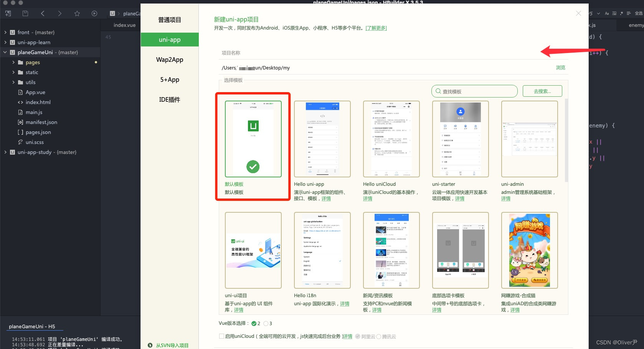Open 详情 link for Hello uni-app
The width and height of the screenshot is (644, 349).
(x=326, y=198)
